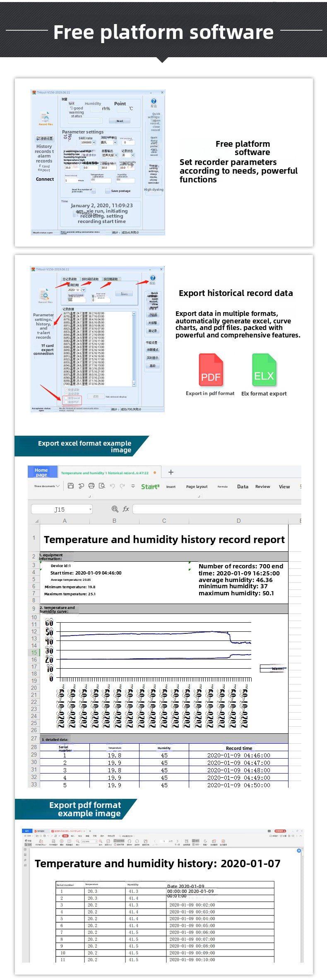327x980 pixels.
Task: Click the record list scrollbar up arrow
Action: click(134, 314)
